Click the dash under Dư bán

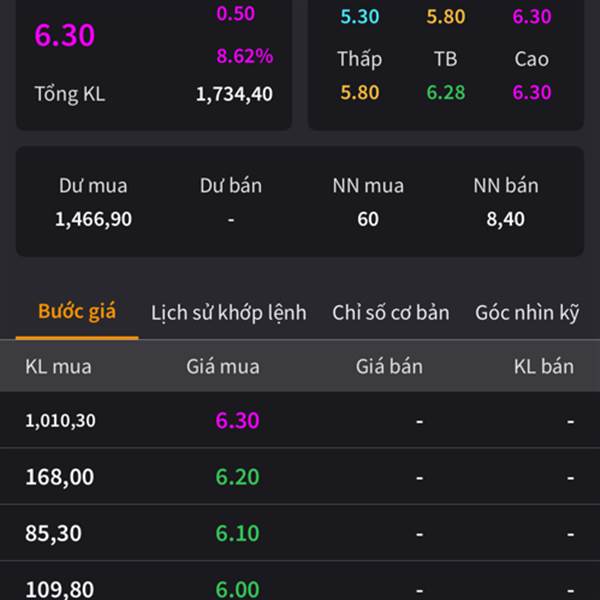click(231, 220)
